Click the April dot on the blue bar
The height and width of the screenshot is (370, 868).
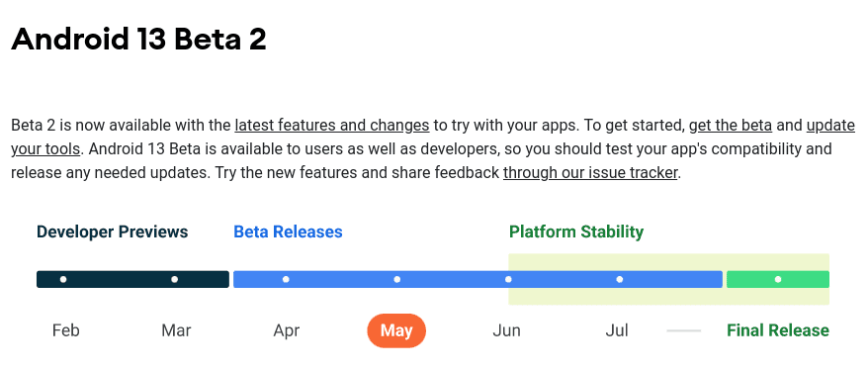286,279
